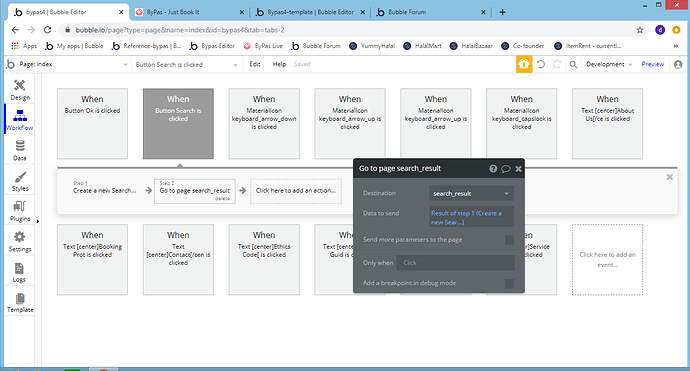Click the Click here to add an event box
Screen dimensions: 690x371
(607, 260)
